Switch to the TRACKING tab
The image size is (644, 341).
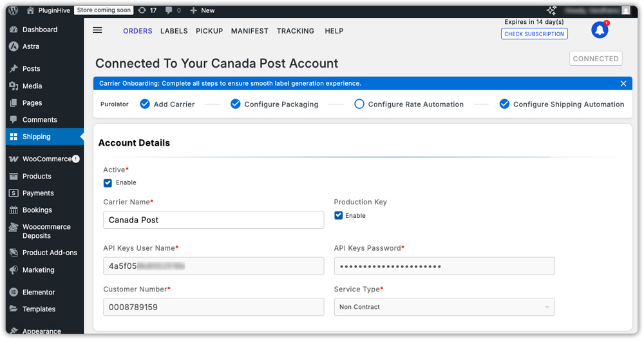[x=296, y=31]
